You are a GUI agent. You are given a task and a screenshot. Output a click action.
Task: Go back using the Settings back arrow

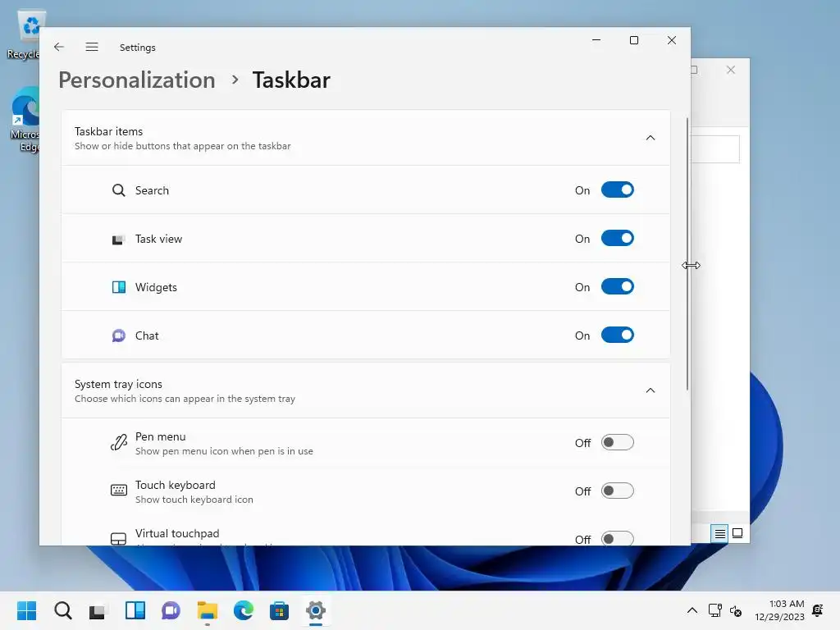pyautogui.click(x=59, y=47)
